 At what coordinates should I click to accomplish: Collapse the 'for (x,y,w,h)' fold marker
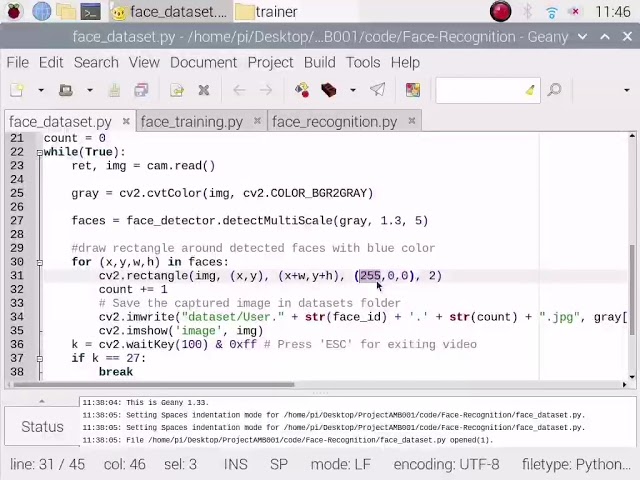[x=40, y=262]
